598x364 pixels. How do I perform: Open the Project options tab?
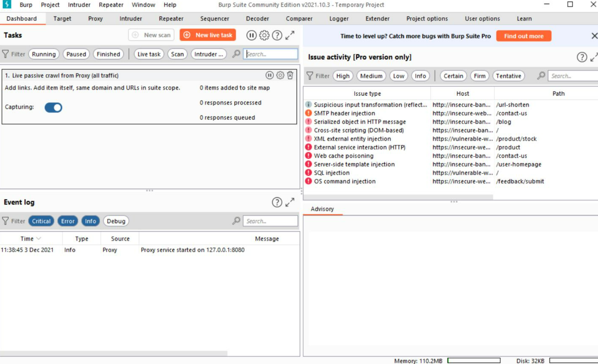tap(427, 19)
